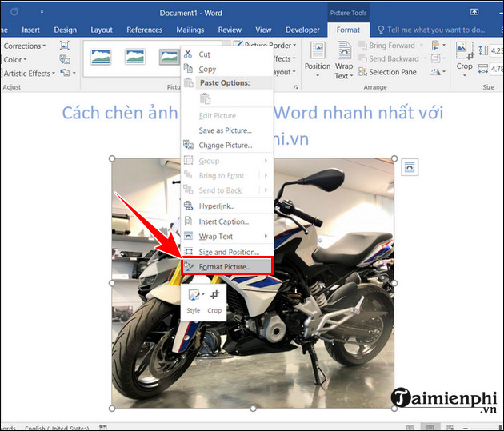This screenshot has height=431, width=504.
Task: Expand Wrap Text submenu arrow in context menu
Action: [x=266, y=236]
